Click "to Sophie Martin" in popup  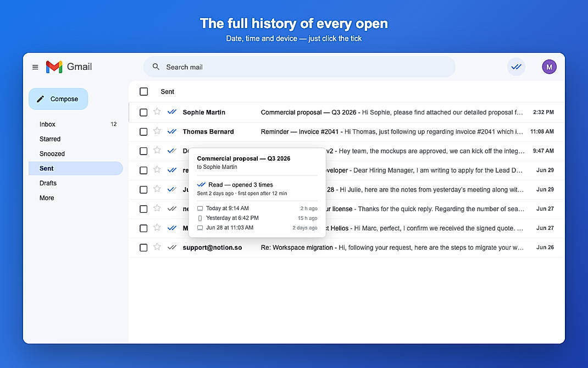pyautogui.click(x=217, y=167)
